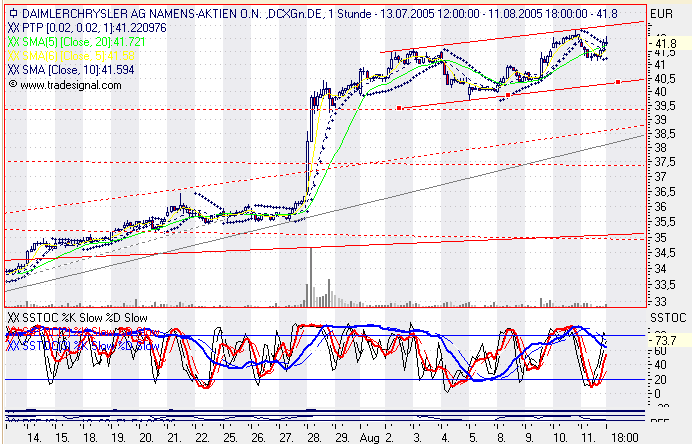
Task: Click the 36,5 price axis value
Action: (665, 192)
